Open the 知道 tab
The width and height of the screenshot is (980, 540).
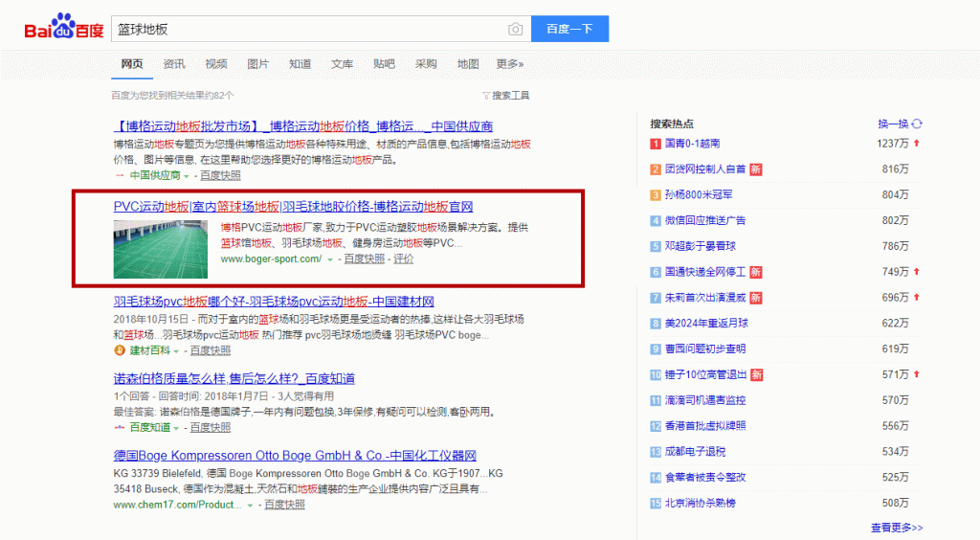300,64
